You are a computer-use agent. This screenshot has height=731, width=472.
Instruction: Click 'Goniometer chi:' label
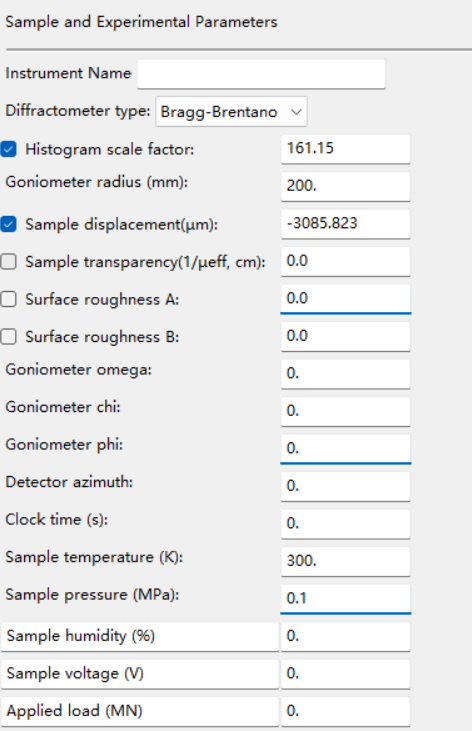[63, 407]
